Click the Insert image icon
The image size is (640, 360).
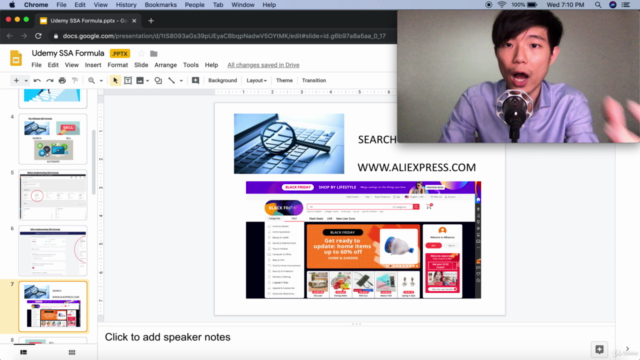(x=140, y=80)
